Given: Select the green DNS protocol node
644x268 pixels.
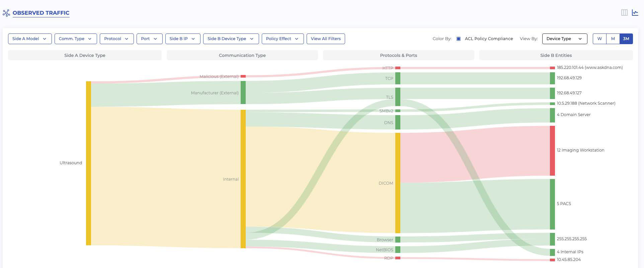Looking at the screenshot, I should point(398,122).
